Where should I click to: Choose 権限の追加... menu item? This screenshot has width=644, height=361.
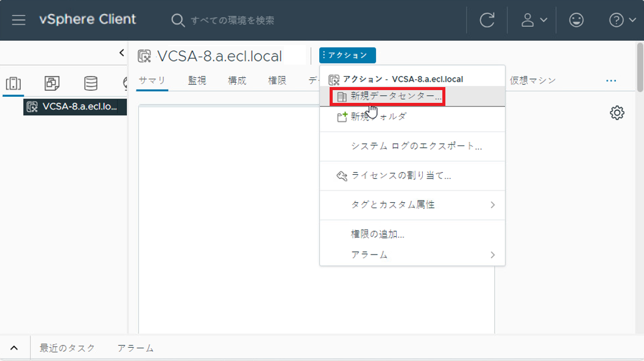click(412, 234)
